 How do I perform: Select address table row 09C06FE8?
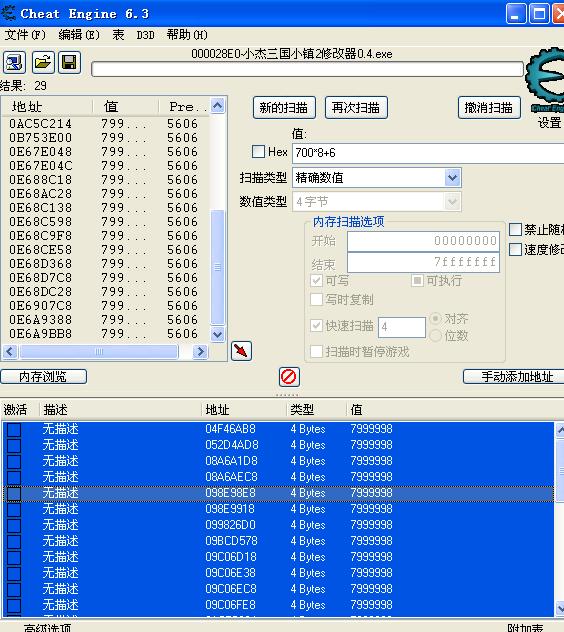pyautogui.click(x=278, y=605)
